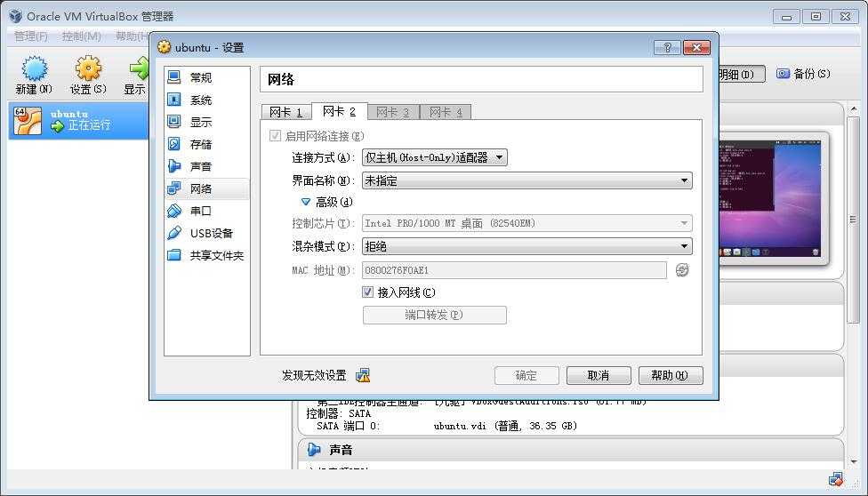Click the 备份 snapshot camera icon
The image size is (868, 496).
[x=783, y=74]
